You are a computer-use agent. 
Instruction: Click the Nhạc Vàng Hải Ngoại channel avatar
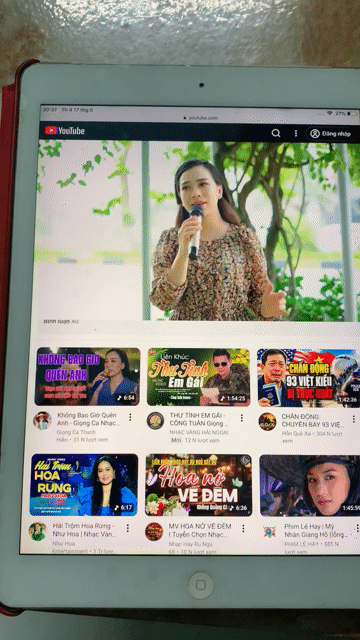155,420
